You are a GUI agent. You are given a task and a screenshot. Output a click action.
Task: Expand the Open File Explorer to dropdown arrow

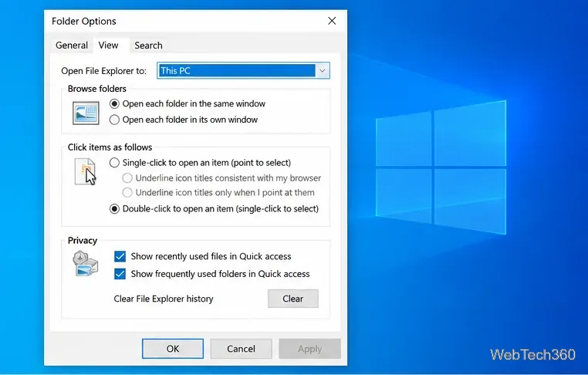[x=323, y=70]
